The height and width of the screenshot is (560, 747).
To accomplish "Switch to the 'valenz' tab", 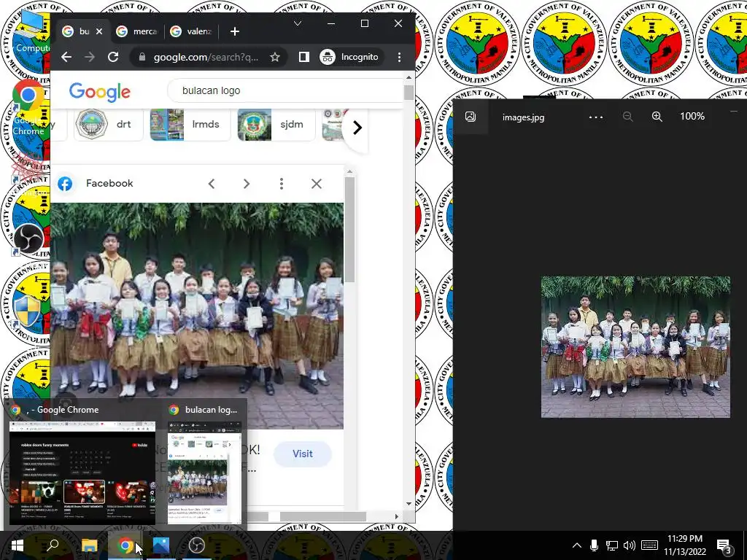I will 192,31.
